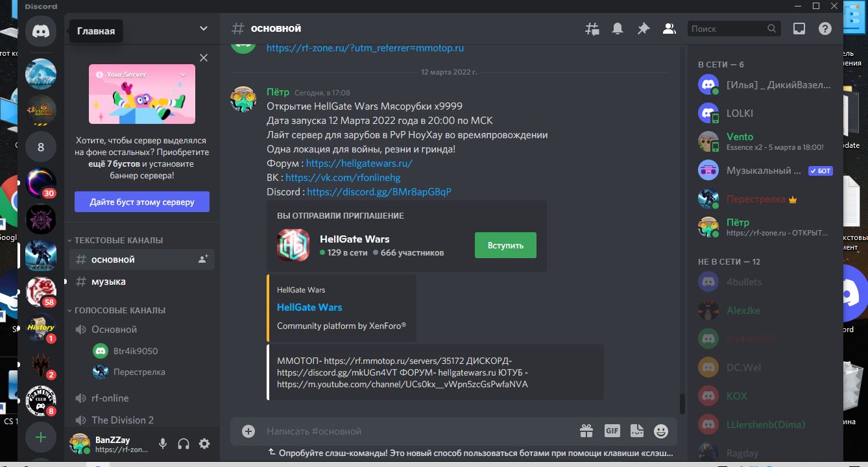The height and width of the screenshot is (467, 868).
Task: Open the Help question mark icon
Action: [x=825, y=29]
